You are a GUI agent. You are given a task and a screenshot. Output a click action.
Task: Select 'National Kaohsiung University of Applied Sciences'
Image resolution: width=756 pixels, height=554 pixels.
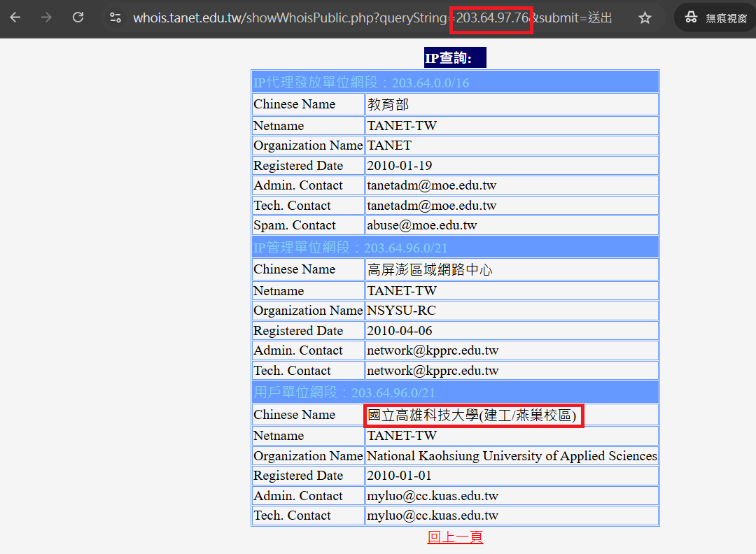point(512,456)
